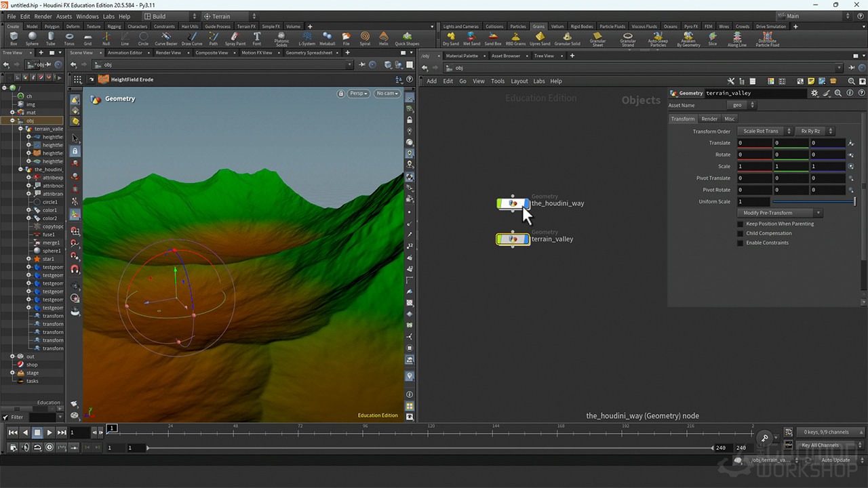Viewport: 868px width, 488px height.
Task: Turn on Enable Constraints
Action: (x=740, y=243)
